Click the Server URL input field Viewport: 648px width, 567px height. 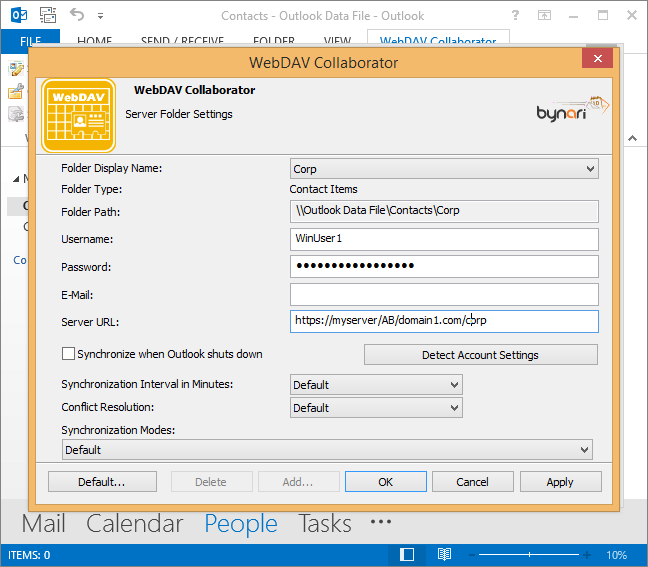444,321
